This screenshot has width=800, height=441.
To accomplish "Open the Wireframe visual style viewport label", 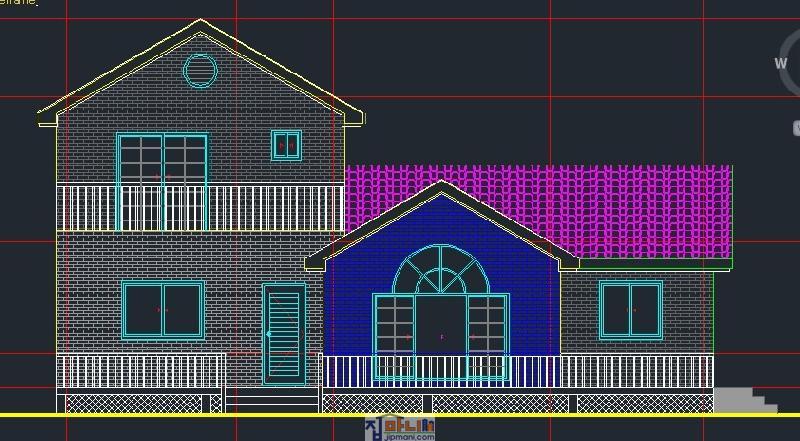I will click(x=18, y=3).
